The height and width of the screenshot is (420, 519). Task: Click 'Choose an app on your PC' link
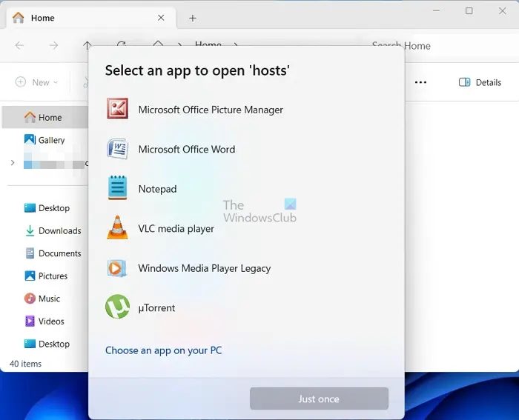(x=163, y=350)
